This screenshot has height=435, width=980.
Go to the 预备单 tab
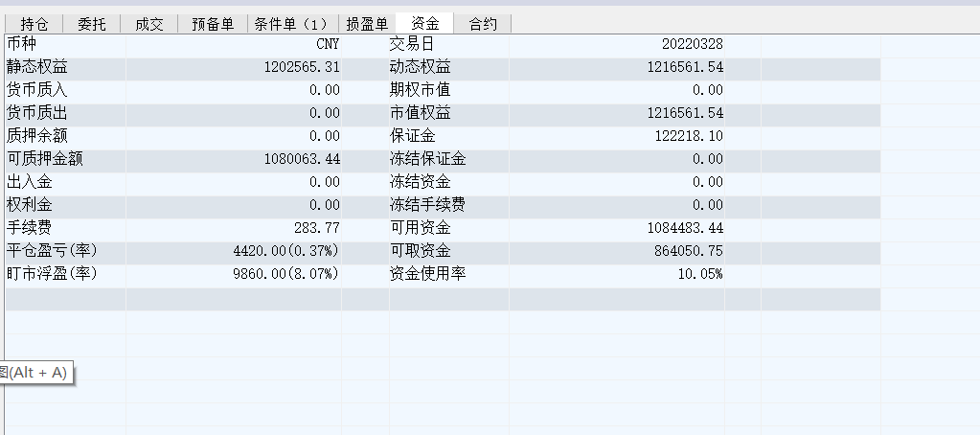[213, 24]
